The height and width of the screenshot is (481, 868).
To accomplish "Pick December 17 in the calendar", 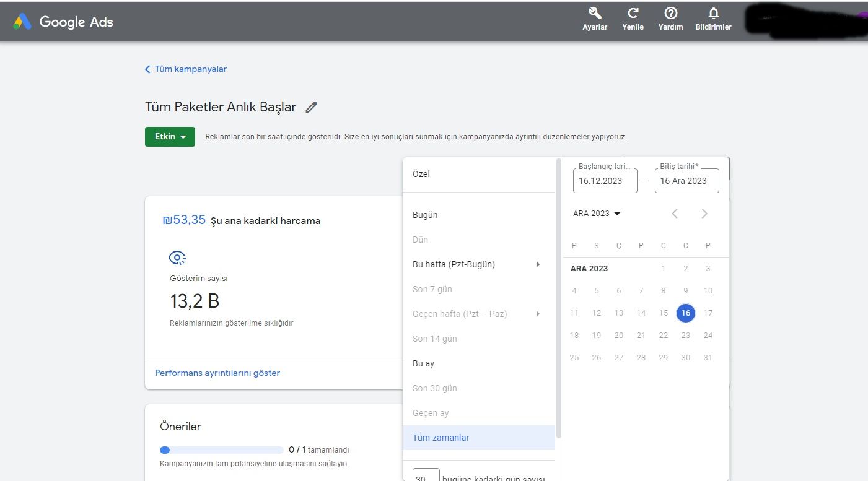I will pyautogui.click(x=708, y=313).
